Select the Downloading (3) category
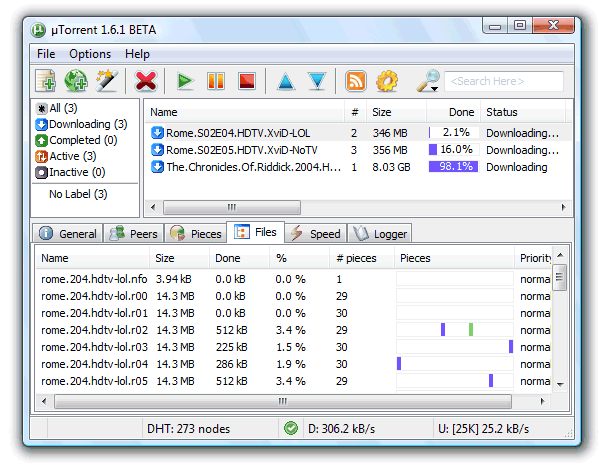 point(81,124)
